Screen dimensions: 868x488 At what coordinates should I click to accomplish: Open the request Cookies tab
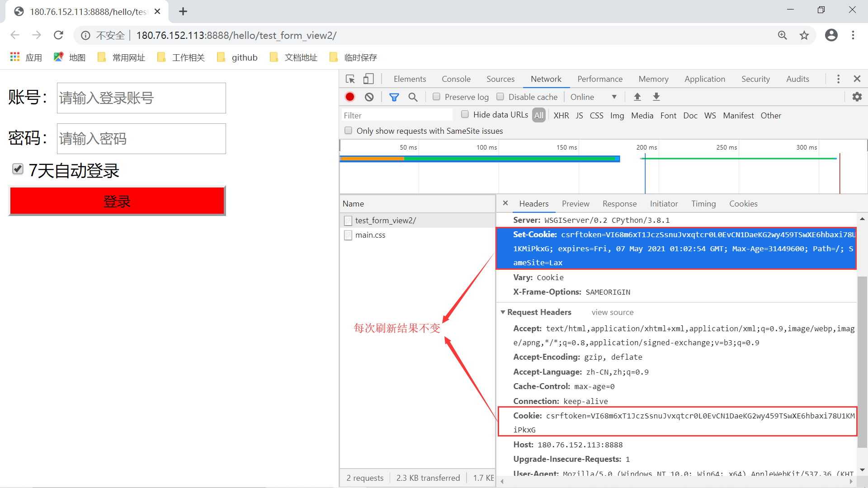(743, 204)
